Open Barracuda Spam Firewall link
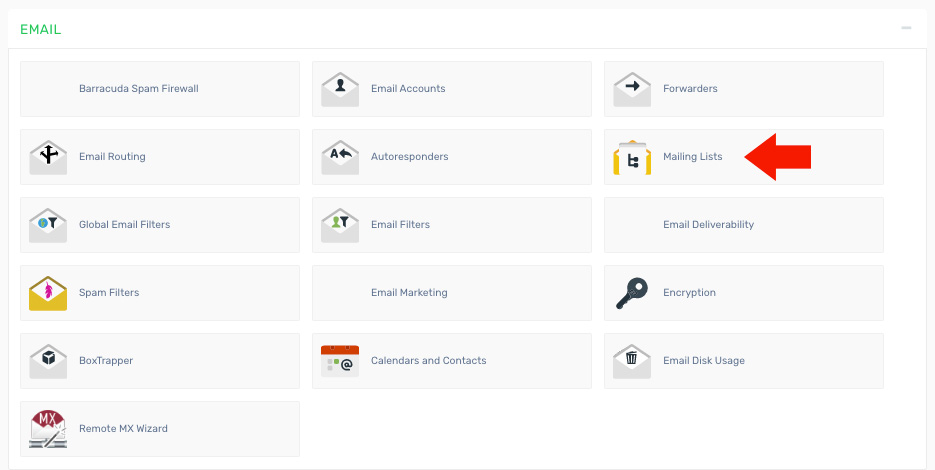Viewport: 935px width, 470px height. pos(139,89)
